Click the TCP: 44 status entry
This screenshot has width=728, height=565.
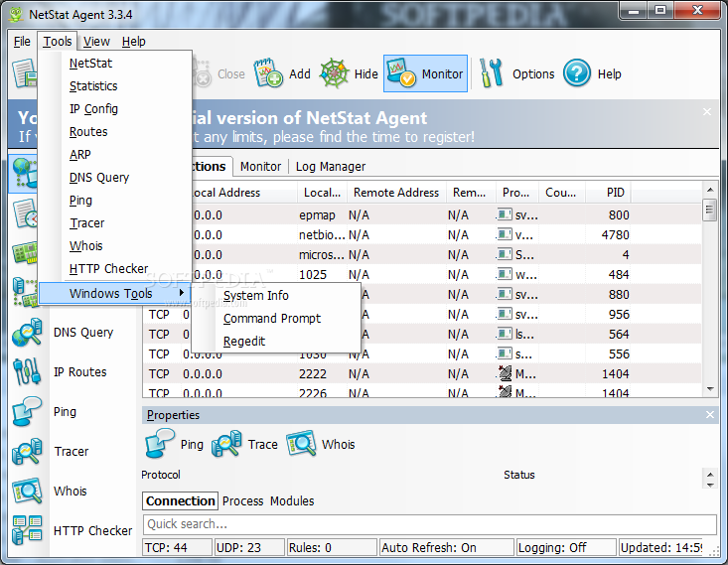pos(178,548)
